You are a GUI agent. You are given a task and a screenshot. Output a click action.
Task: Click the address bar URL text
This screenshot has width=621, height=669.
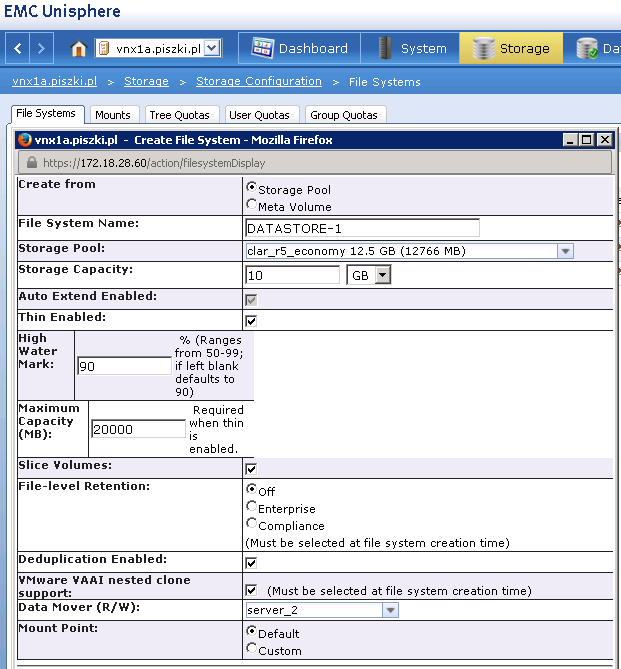[154, 163]
